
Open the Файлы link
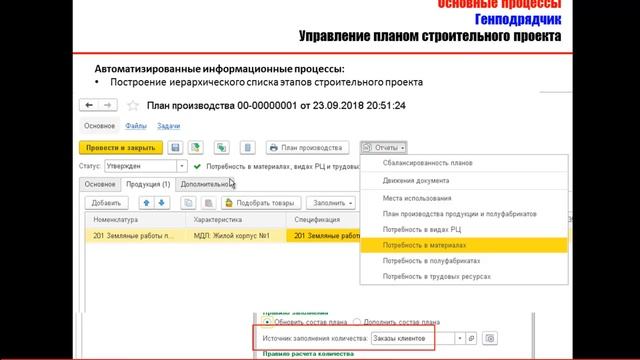point(136,126)
